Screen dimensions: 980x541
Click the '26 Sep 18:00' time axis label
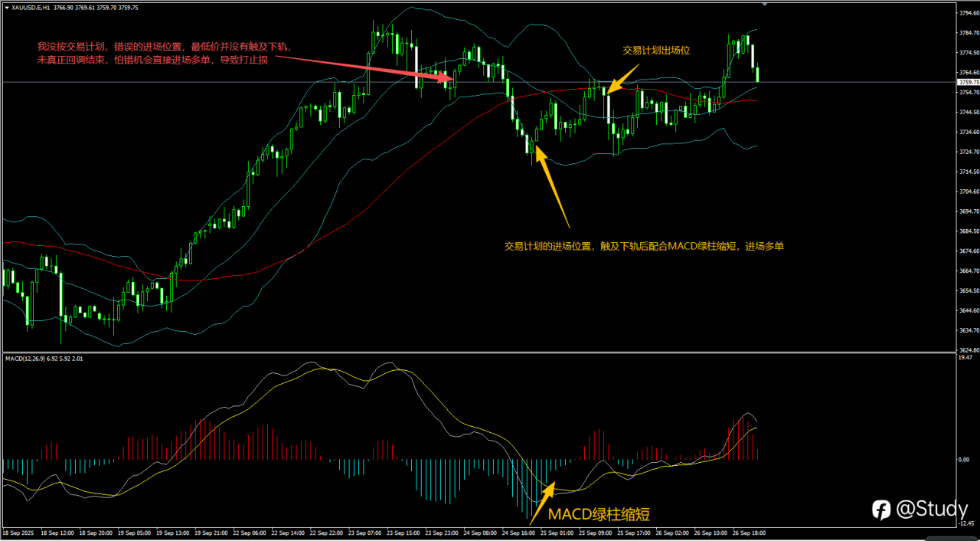[x=749, y=532]
